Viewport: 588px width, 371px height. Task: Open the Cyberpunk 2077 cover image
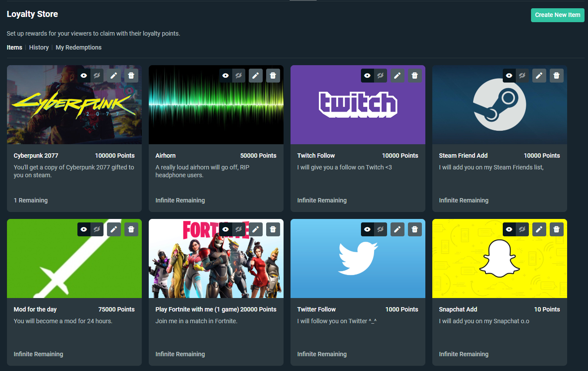(74, 105)
